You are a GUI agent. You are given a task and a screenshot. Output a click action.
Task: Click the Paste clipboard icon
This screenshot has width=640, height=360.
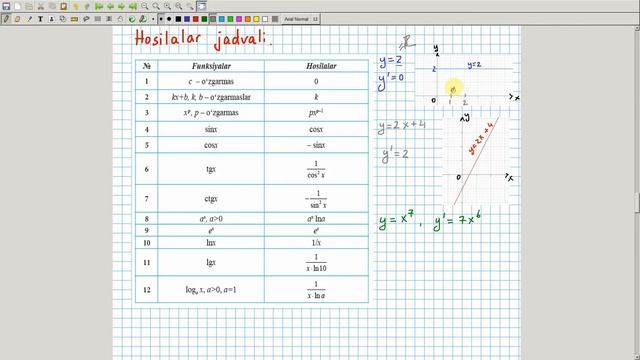(64, 6)
